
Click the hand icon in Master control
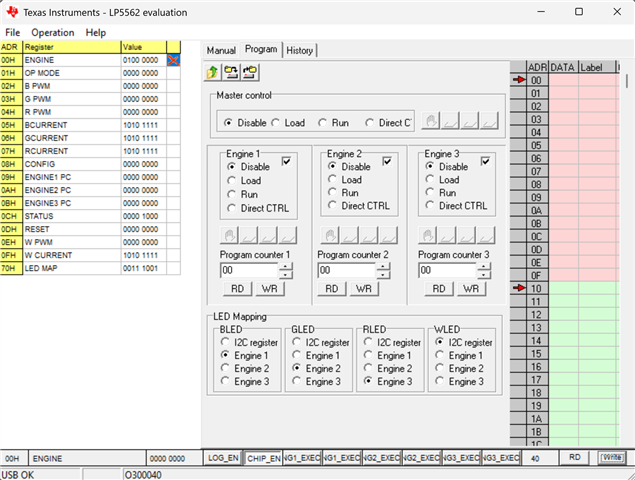[x=430, y=121]
